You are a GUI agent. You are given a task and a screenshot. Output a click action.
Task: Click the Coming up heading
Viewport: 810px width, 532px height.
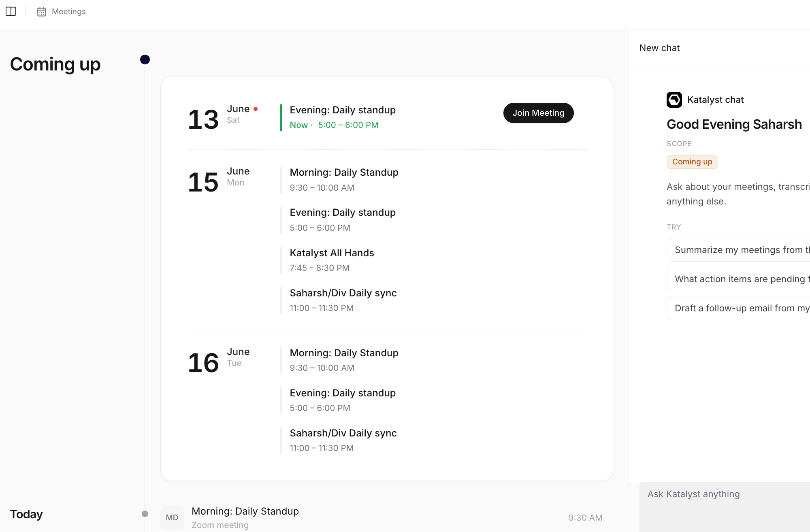(x=55, y=64)
